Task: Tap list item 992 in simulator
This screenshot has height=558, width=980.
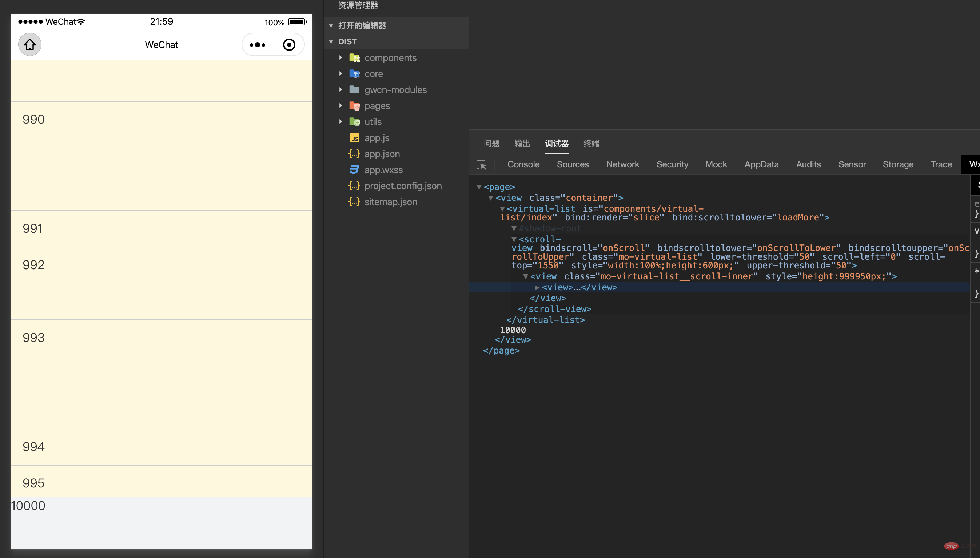Action: point(162,284)
